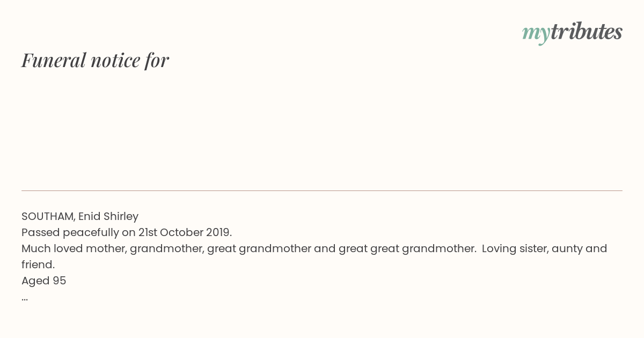This screenshot has height=338, width=644.
Task: Click the green "my" part of logo
Action: pos(536,34)
